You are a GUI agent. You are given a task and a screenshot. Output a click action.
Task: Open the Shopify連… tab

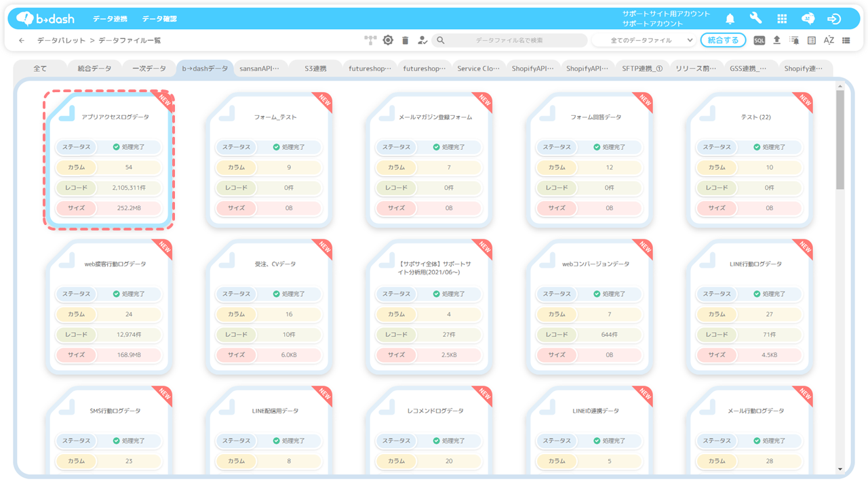pyautogui.click(x=806, y=68)
